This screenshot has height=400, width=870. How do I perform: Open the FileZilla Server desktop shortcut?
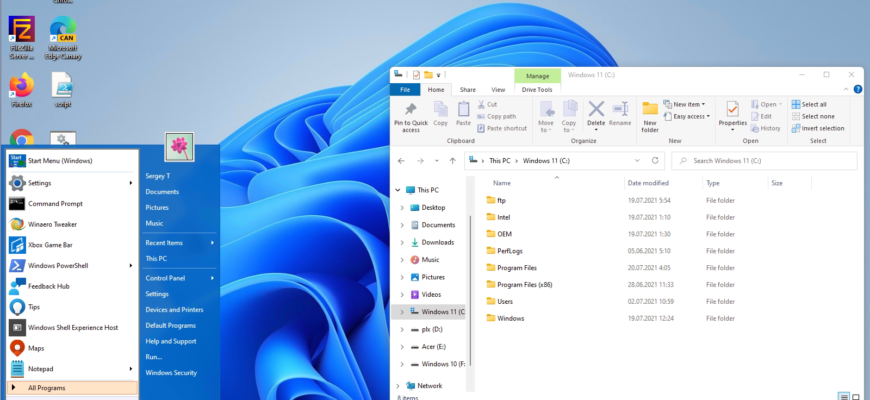tap(22, 38)
